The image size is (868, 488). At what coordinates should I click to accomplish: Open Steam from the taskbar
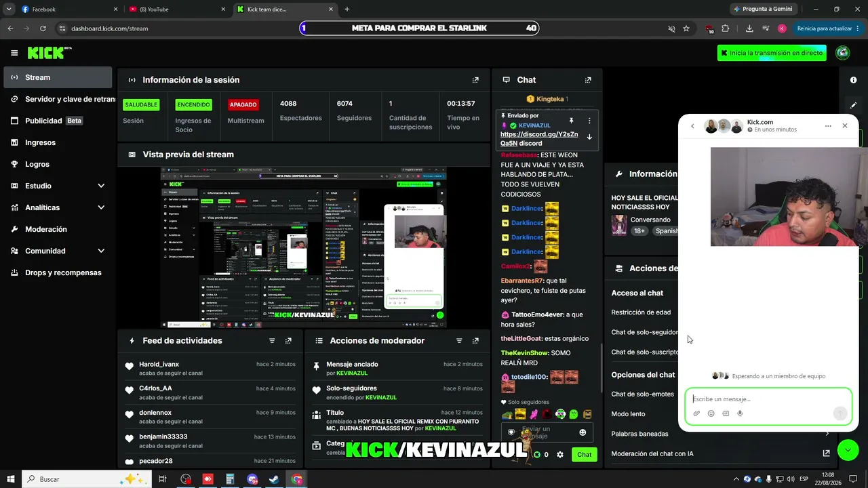click(x=275, y=479)
